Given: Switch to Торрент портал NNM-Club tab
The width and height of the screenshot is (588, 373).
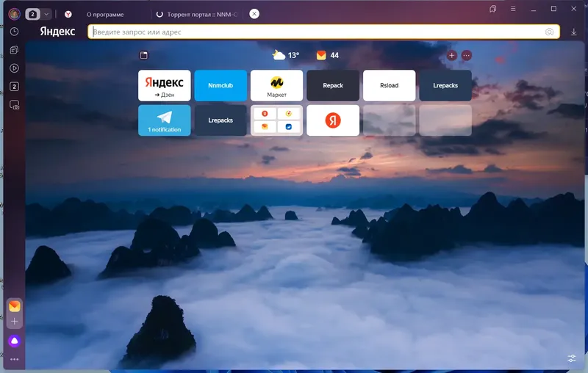Looking at the screenshot, I should [197, 14].
